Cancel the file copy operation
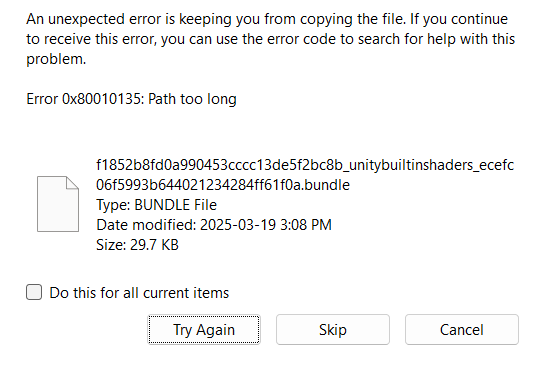 click(x=462, y=329)
